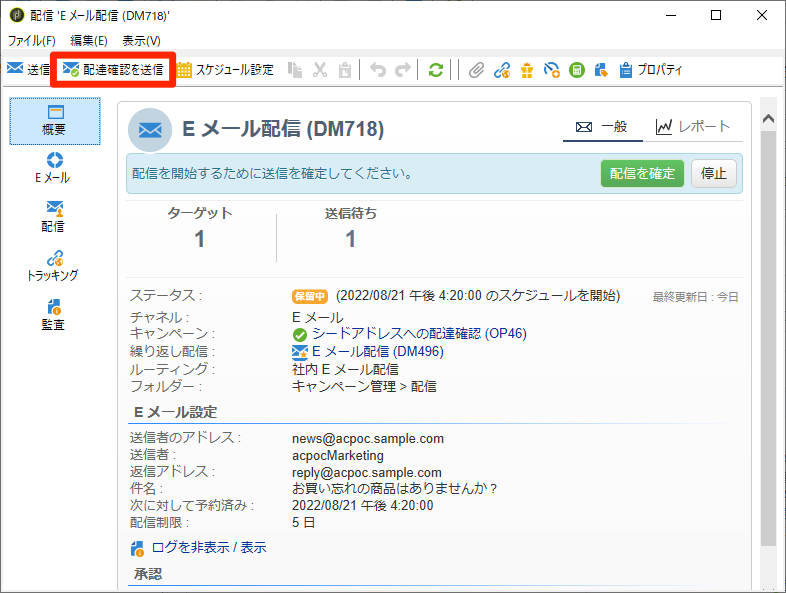This screenshot has width=786, height=593.
Task: Click the E メール設定 section heading
Action: (x=175, y=412)
